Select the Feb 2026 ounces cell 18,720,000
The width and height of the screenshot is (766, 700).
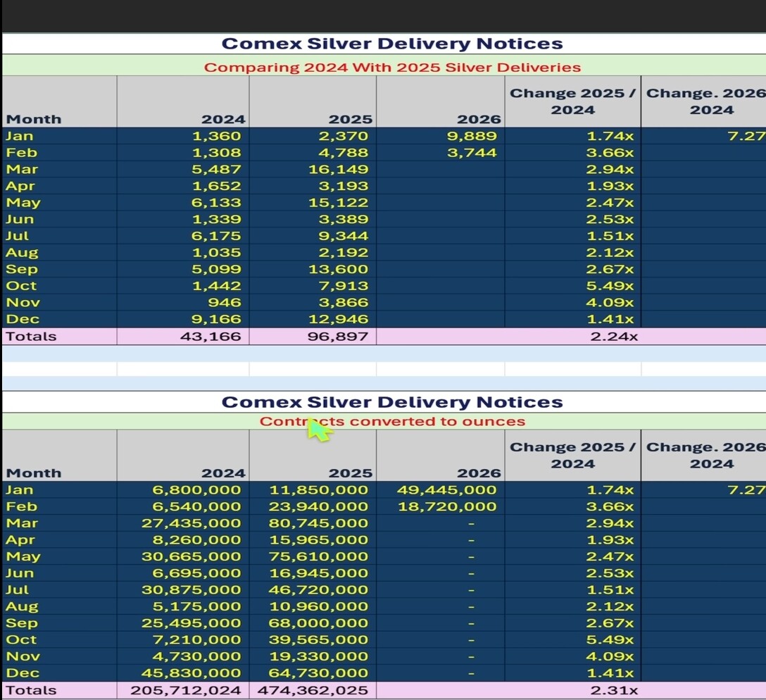(x=446, y=507)
